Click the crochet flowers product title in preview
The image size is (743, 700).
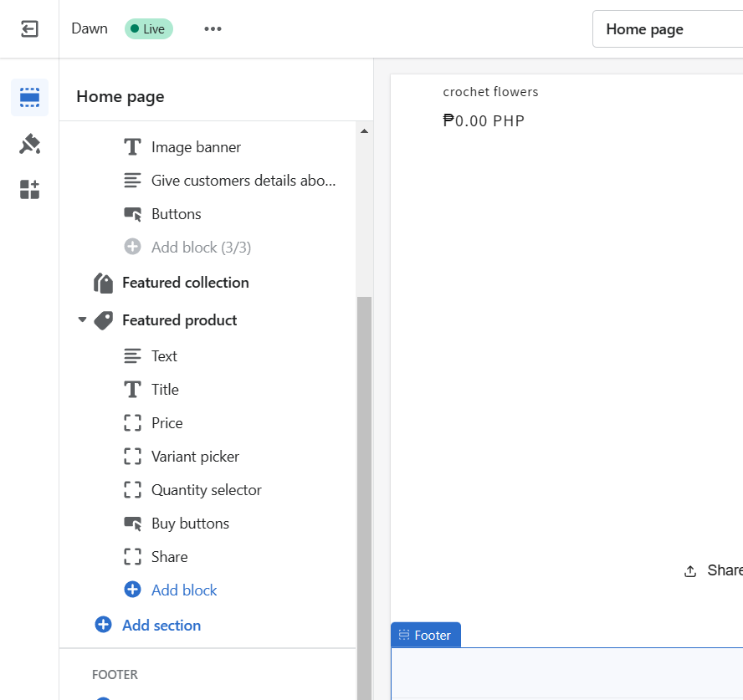[490, 91]
